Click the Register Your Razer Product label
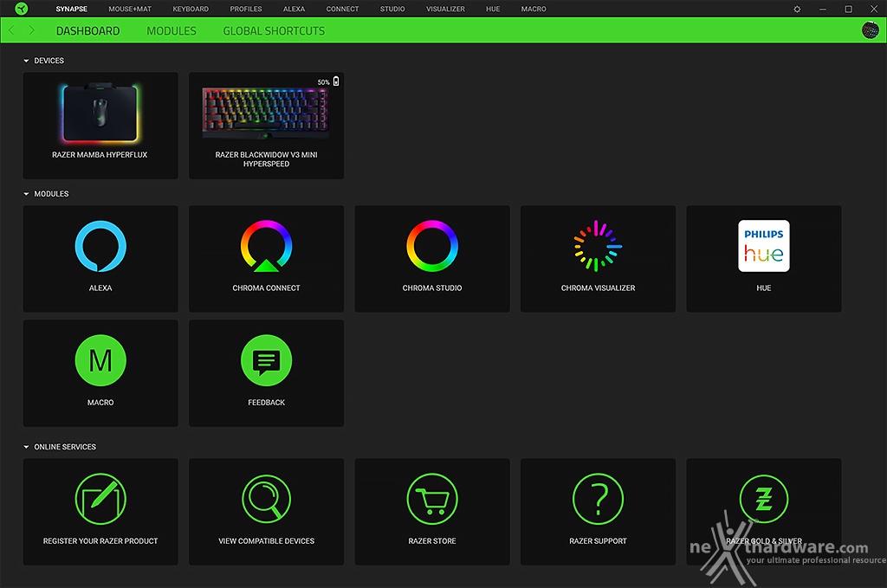Screen dimensions: 887x588 point(100,541)
